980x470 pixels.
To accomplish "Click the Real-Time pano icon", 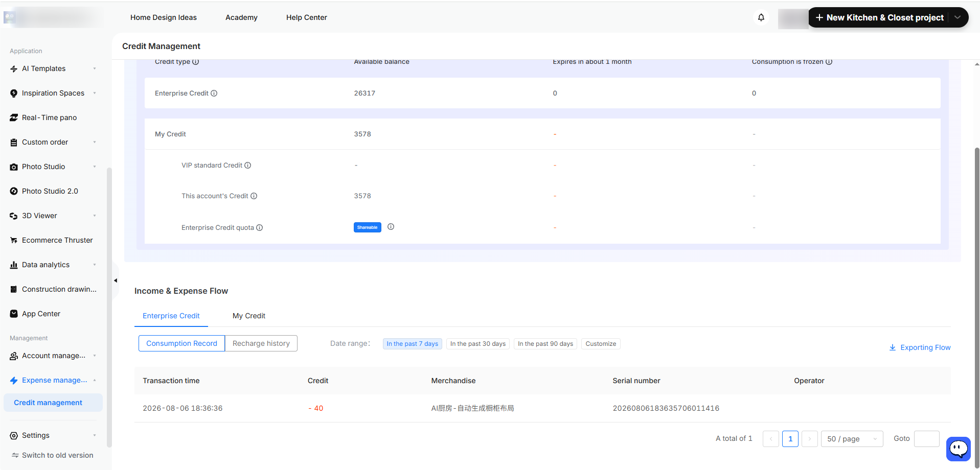I will (14, 118).
